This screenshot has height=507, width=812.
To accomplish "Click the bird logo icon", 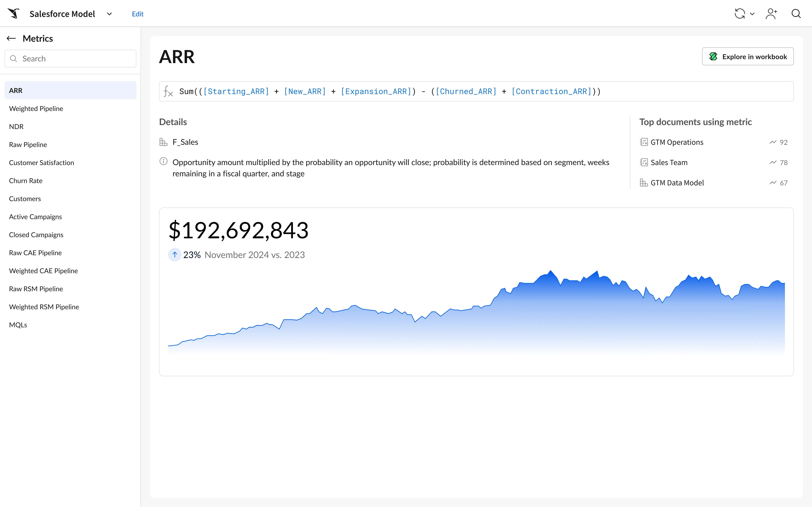I will point(14,14).
